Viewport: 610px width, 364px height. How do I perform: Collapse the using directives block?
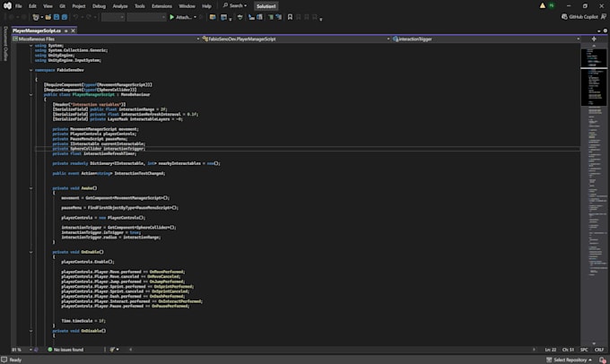point(31,46)
